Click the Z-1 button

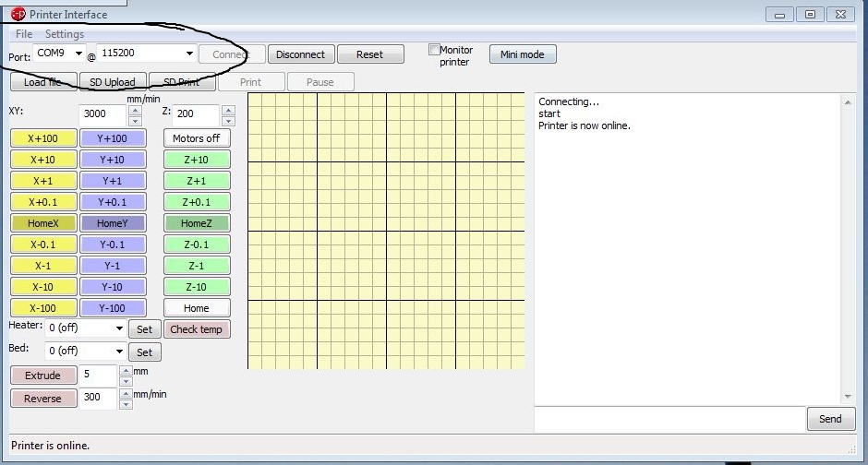coord(196,266)
